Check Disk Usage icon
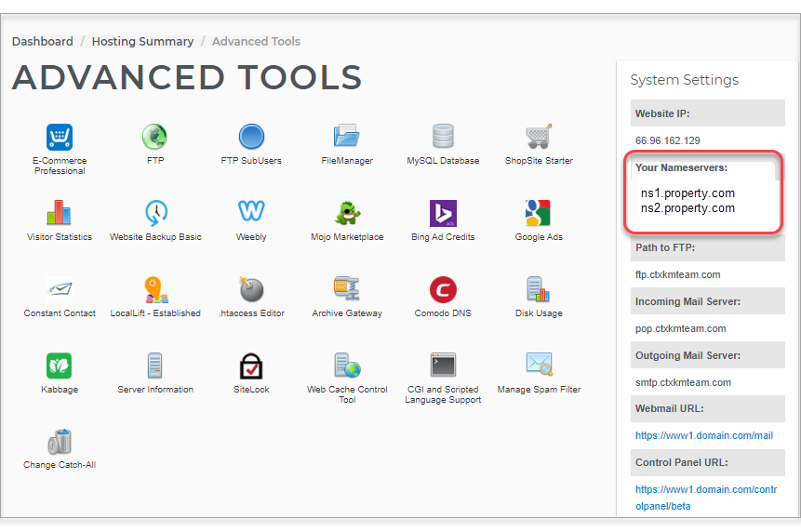801x532 pixels. [539, 289]
